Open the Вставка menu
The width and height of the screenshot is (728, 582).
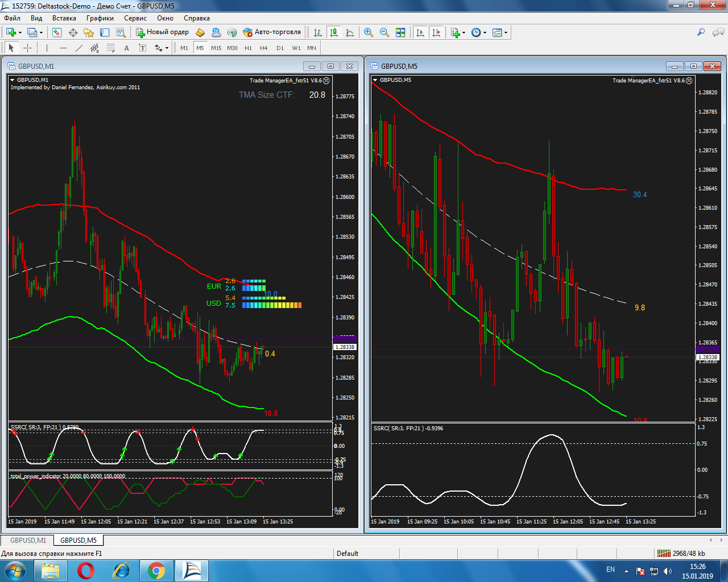tap(64, 18)
